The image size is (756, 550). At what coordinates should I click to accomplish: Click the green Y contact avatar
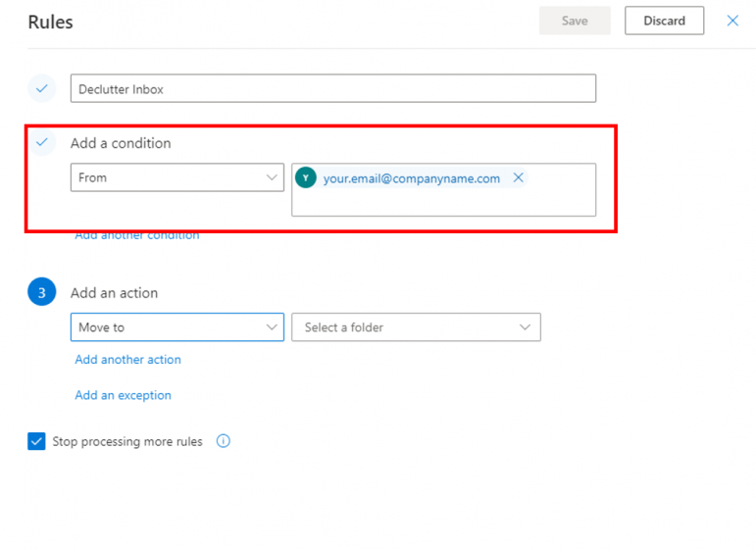pyautogui.click(x=306, y=177)
